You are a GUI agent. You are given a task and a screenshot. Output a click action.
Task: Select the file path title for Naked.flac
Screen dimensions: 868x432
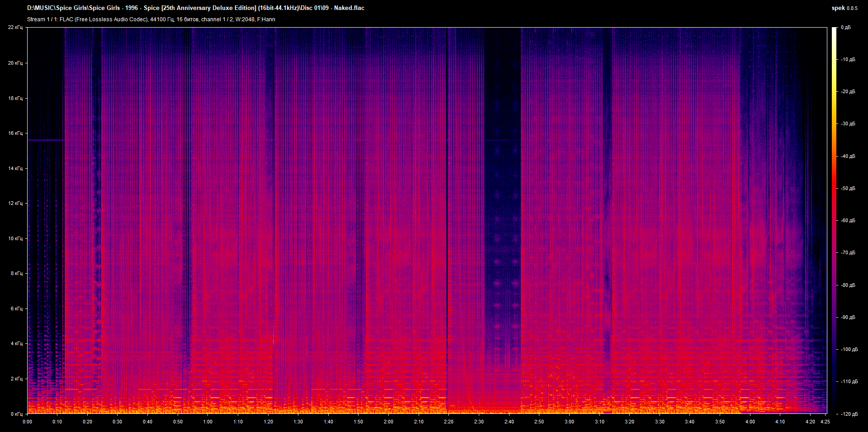tap(194, 8)
